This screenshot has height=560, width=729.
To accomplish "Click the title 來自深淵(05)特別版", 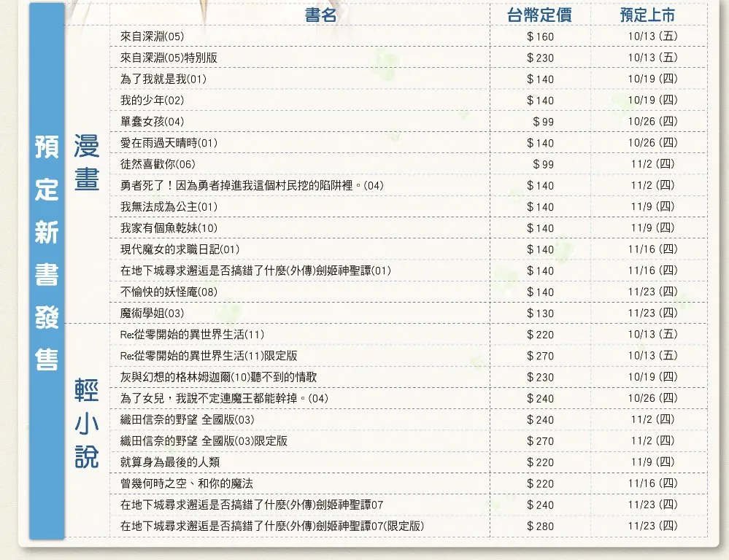I will click(169, 58).
